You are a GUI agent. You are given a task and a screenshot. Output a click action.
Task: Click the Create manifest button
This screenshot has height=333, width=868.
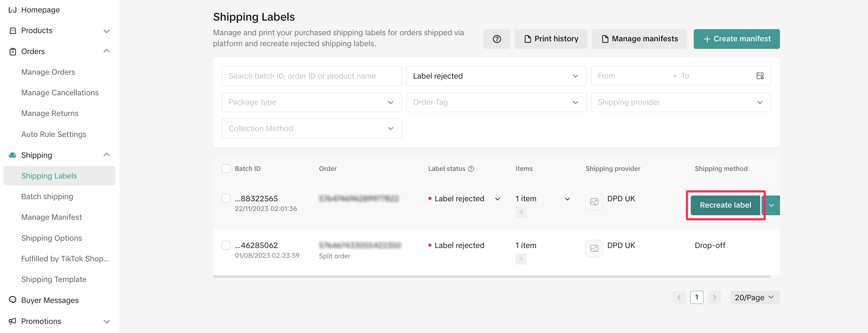tap(736, 39)
